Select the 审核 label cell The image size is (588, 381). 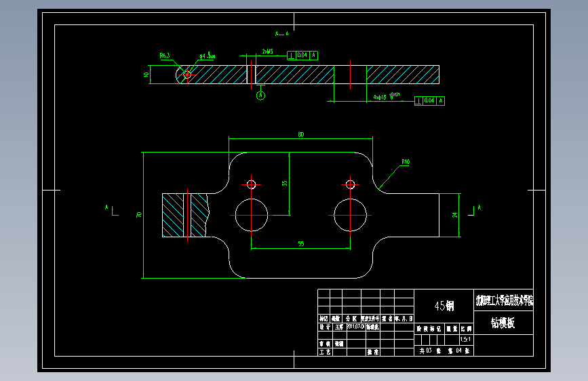tap(325, 344)
